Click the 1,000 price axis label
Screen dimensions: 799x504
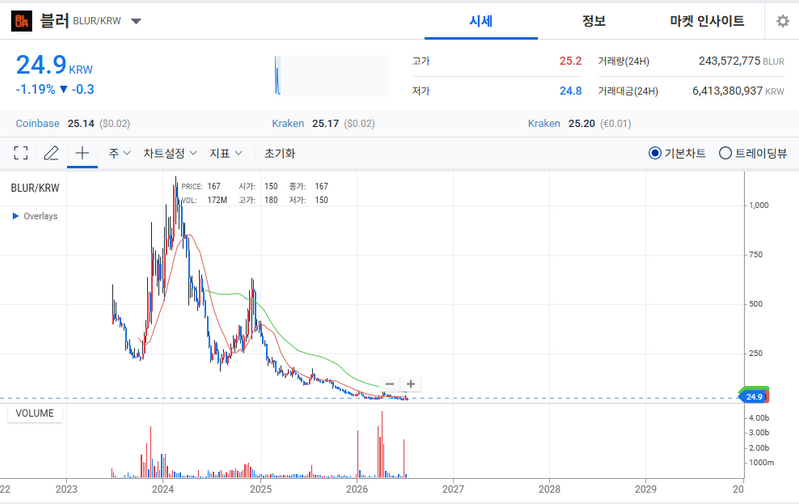(x=758, y=205)
